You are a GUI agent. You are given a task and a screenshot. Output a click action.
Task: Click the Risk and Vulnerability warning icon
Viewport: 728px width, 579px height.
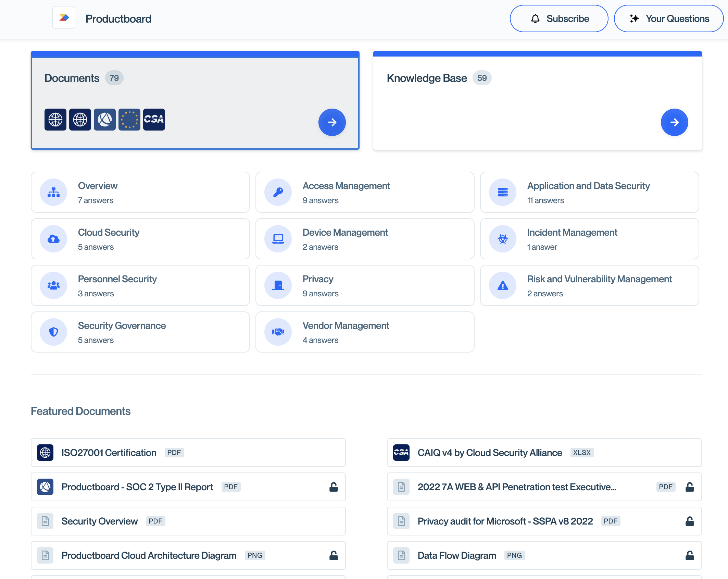[x=503, y=285]
